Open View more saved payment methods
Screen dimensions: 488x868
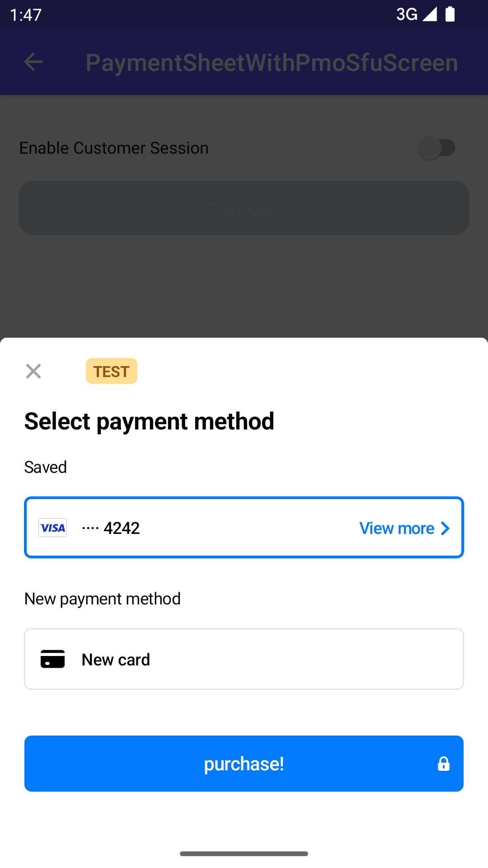click(397, 528)
